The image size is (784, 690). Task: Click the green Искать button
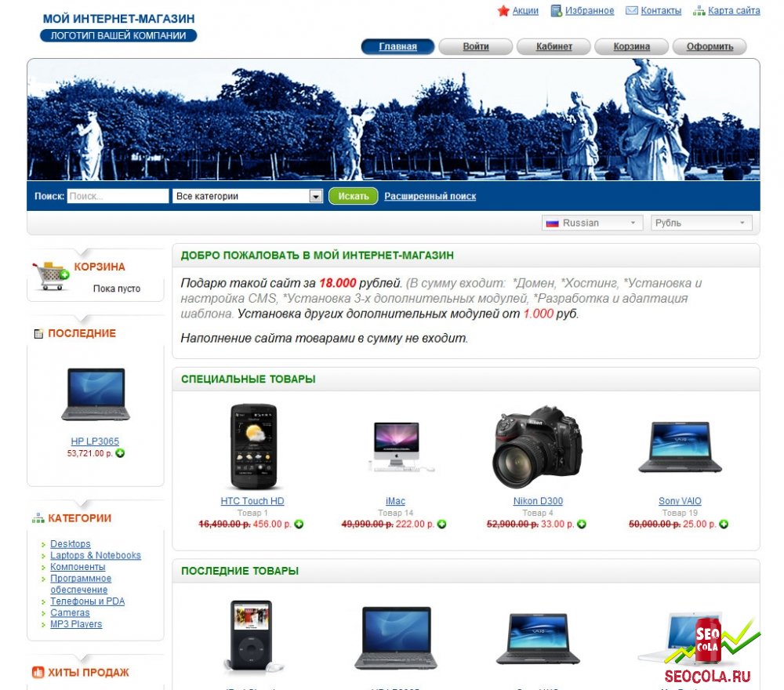[353, 196]
